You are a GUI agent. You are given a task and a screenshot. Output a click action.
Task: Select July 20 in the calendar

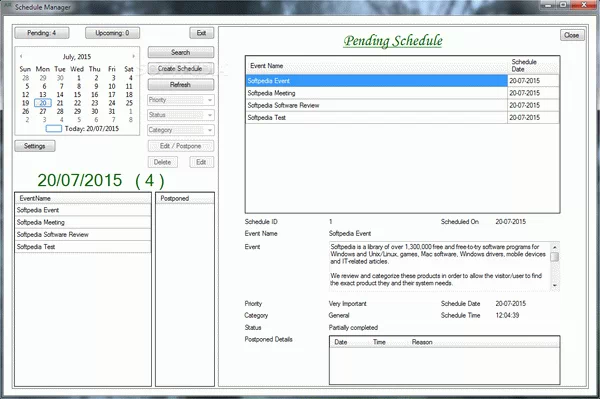coord(43,103)
